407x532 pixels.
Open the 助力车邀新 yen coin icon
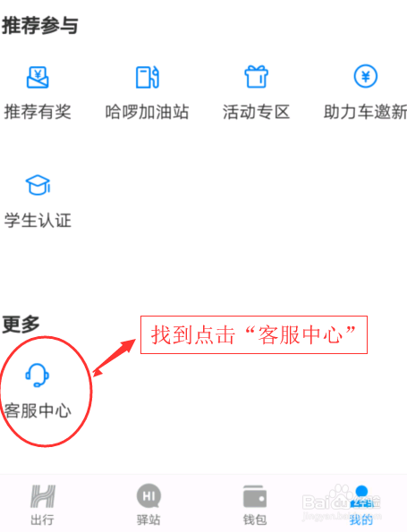pyautogui.click(x=366, y=76)
